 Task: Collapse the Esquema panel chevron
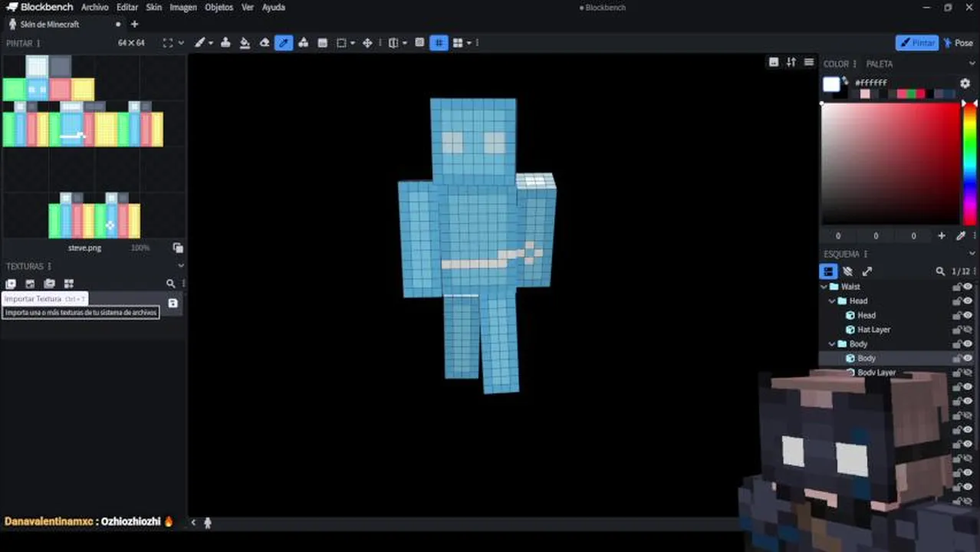972,254
